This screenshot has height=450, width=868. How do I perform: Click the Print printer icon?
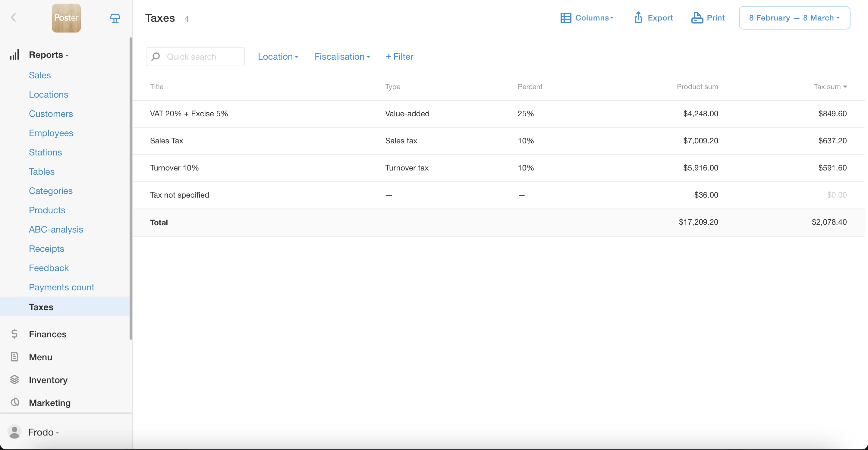tap(697, 17)
